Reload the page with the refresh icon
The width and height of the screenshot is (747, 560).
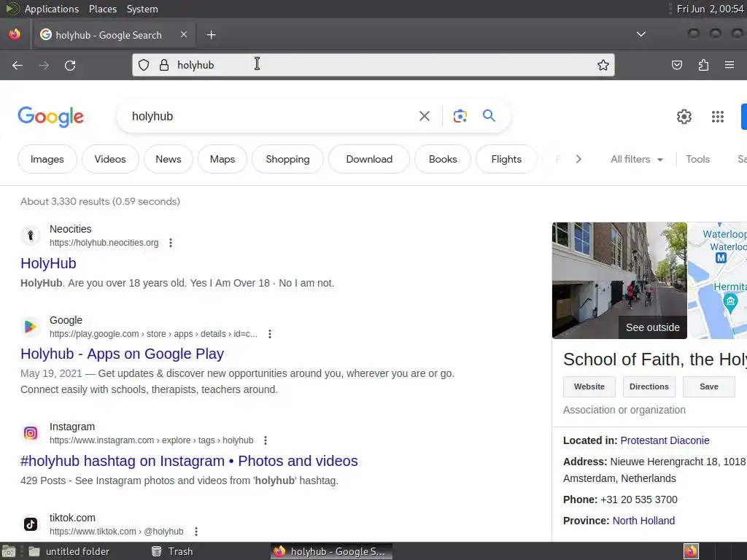click(x=70, y=65)
